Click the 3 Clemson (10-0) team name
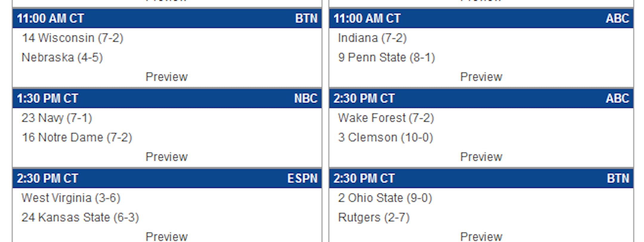This screenshot has height=242, width=644. tap(385, 138)
